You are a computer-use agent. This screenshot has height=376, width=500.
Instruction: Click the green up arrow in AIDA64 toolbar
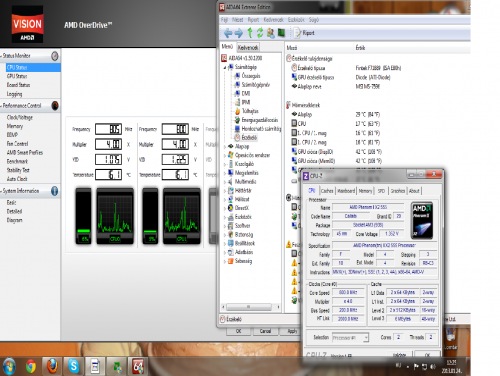tap(250, 33)
